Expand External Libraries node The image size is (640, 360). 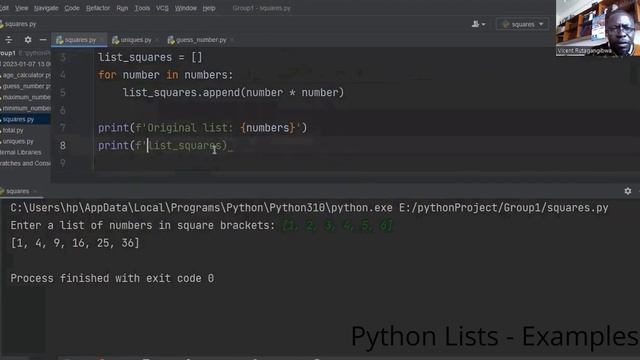(x=21, y=152)
